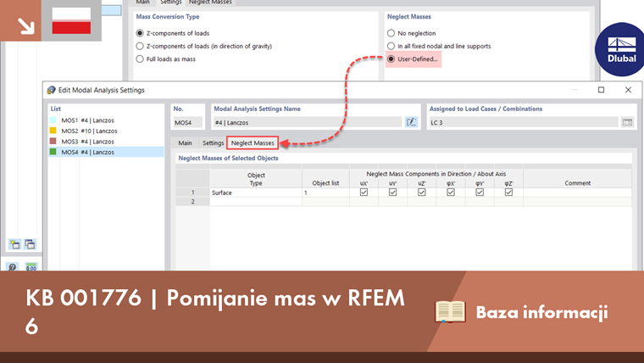The width and height of the screenshot is (644, 363).
Task: Click the units 0.00 icon at the bottom left
Action: click(31, 267)
